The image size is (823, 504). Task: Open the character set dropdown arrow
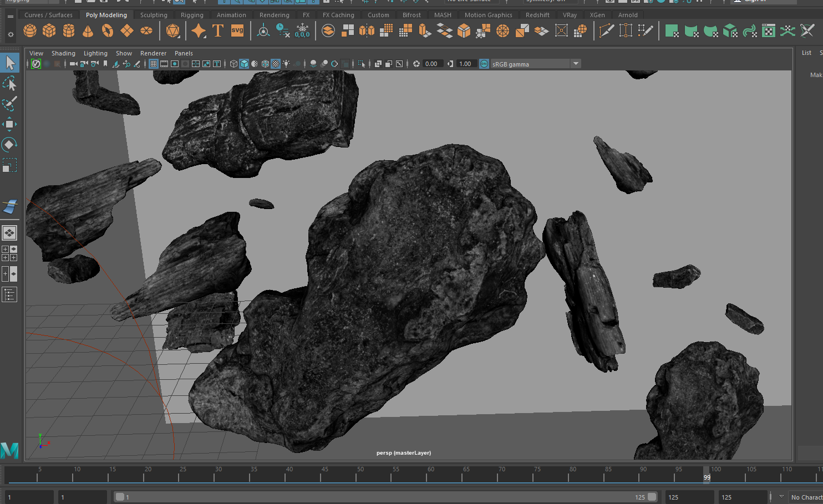[x=781, y=497]
